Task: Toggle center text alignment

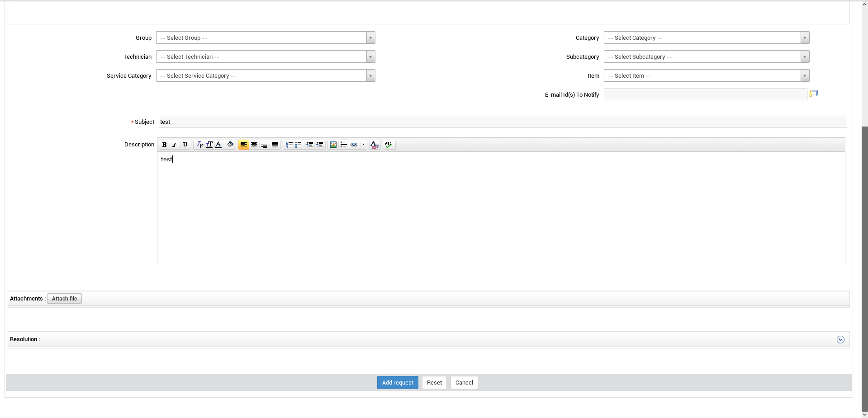Action: (x=254, y=145)
